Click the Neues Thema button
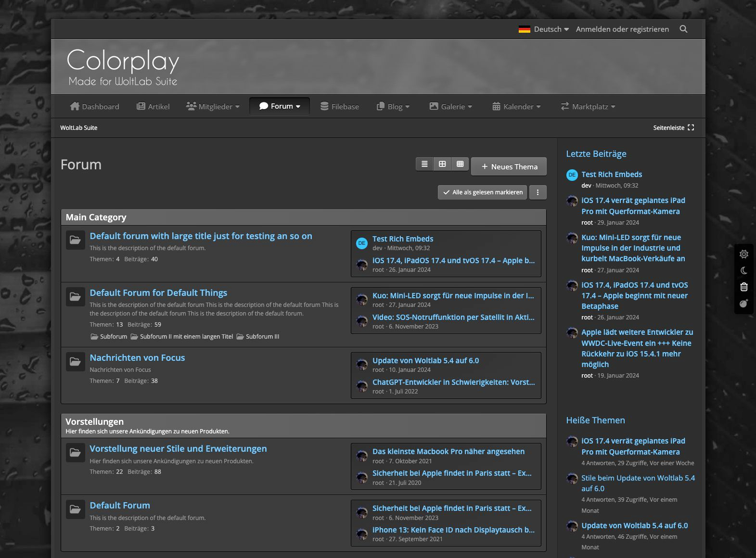The height and width of the screenshot is (558, 756). click(x=509, y=167)
